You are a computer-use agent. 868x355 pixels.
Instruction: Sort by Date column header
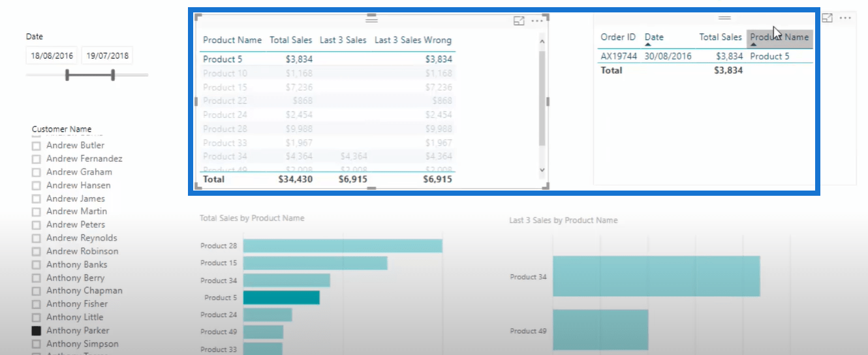click(x=654, y=37)
